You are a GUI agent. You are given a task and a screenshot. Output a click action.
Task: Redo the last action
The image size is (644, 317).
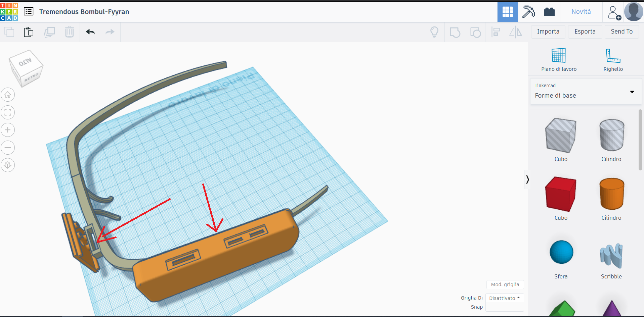pyautogui.click(x=110, y=32)
